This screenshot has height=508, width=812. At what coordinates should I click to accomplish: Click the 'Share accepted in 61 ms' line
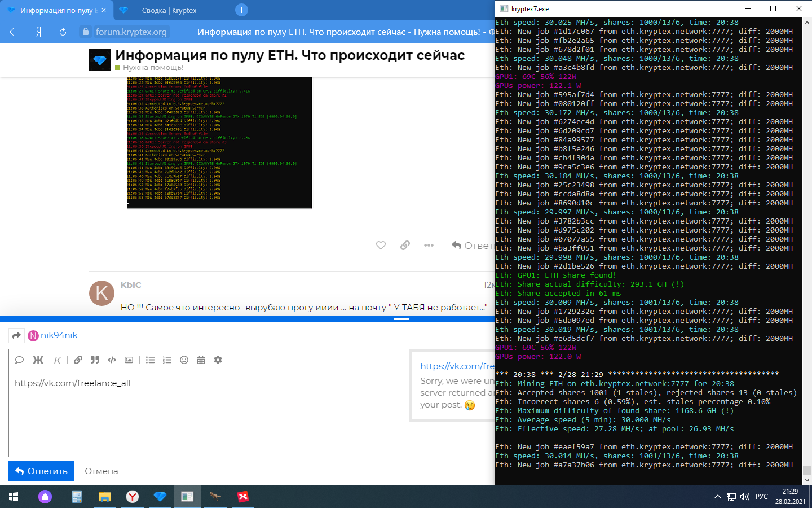coord(558,294)
